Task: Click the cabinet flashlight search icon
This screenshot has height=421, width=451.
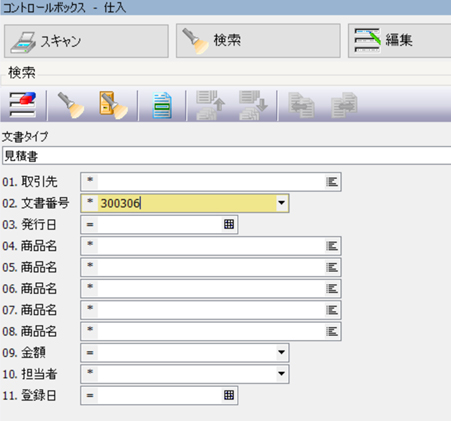Action: (x=113, y=105)
